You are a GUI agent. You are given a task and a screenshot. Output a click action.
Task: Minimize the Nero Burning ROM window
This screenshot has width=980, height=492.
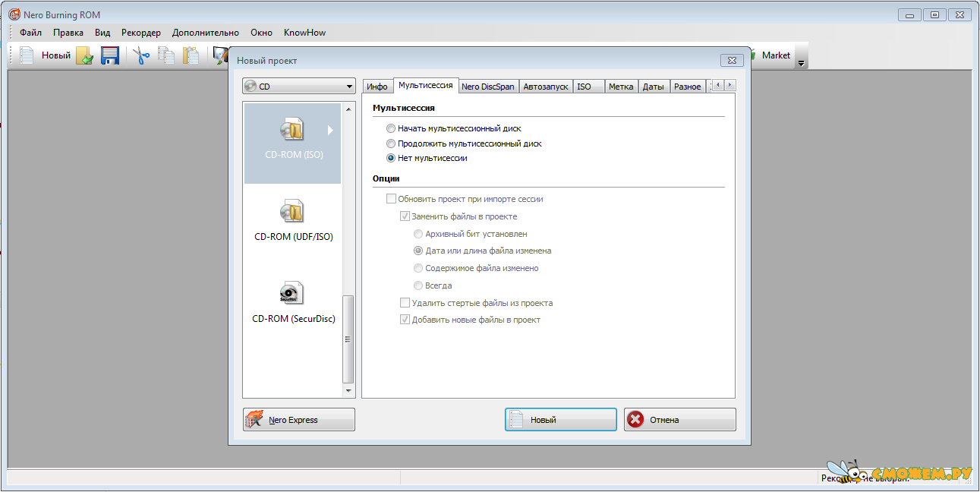click(x=909, y=14)
